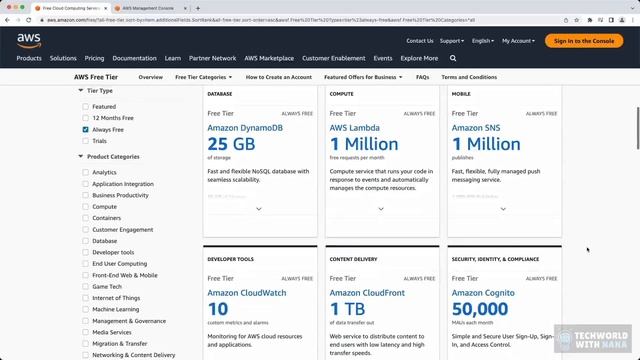Open FAQs link
The image size is (640, 360).
pos(422,77)
